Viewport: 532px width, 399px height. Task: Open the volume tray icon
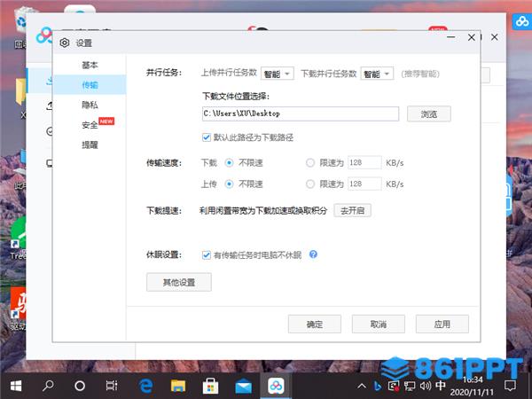tap(425, 386)
